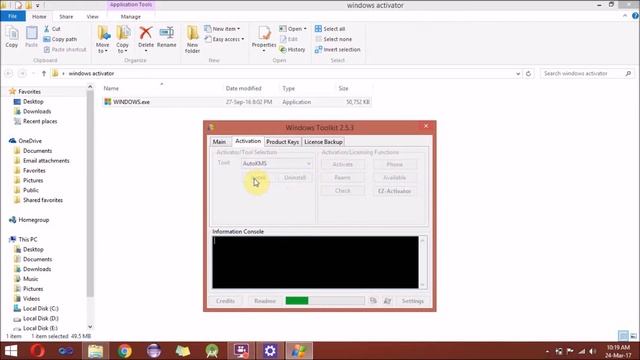Click Select all
The image size is (640, 360).
[x=330, y=29]
